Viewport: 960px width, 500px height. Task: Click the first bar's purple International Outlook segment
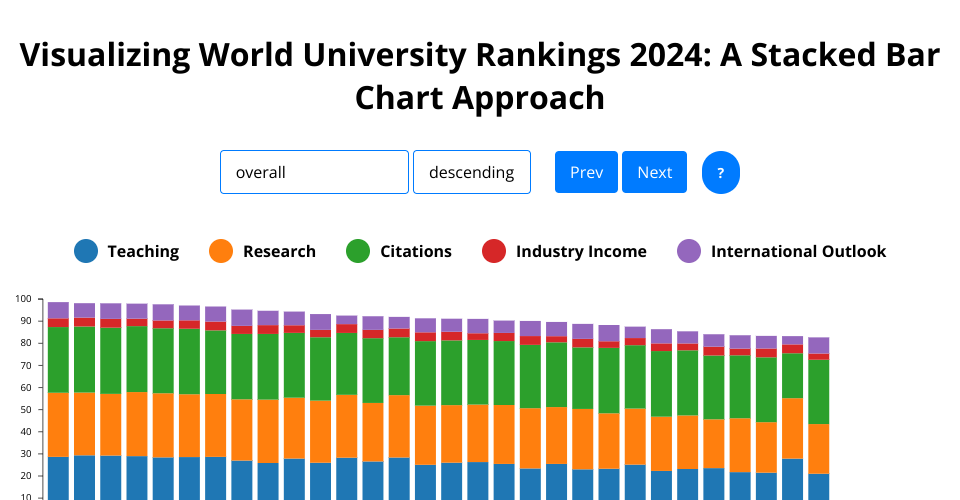pos(58,310)
